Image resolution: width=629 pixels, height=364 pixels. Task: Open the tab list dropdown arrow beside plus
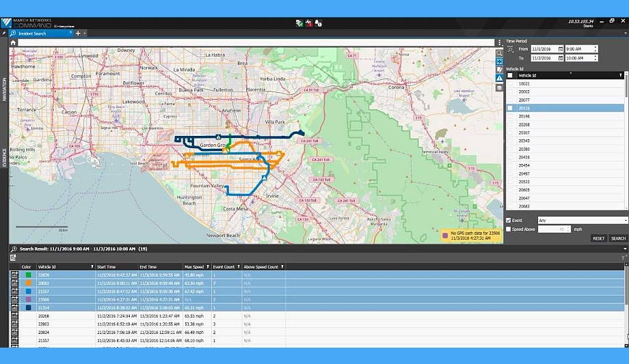[x=85, y=33]
